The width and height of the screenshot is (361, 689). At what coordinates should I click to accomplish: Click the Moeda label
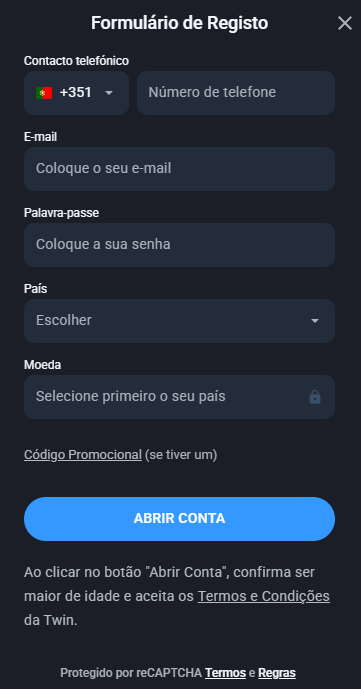click(x=43, y=365)
